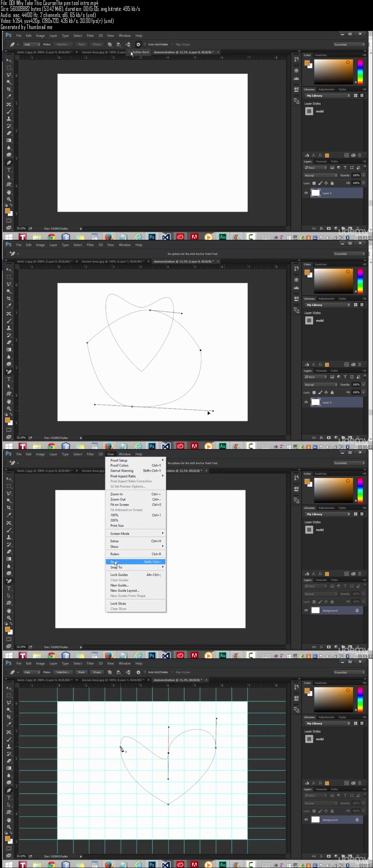373x868 pixels.
Task: Click hue slider in 00:06:02 frame's Color panel
Action: click(360, 281)
